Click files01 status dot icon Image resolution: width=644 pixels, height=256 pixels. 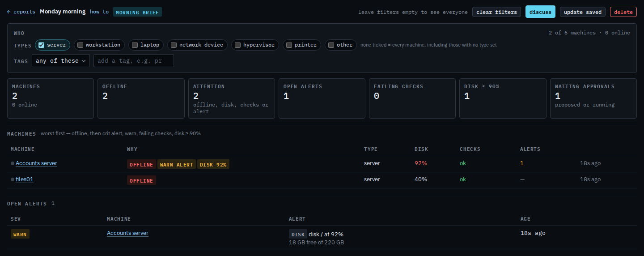[13, 180]
